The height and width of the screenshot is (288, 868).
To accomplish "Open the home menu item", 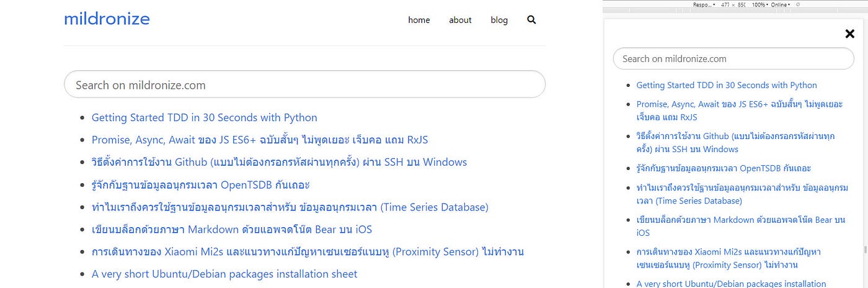I will coord(419,20).
